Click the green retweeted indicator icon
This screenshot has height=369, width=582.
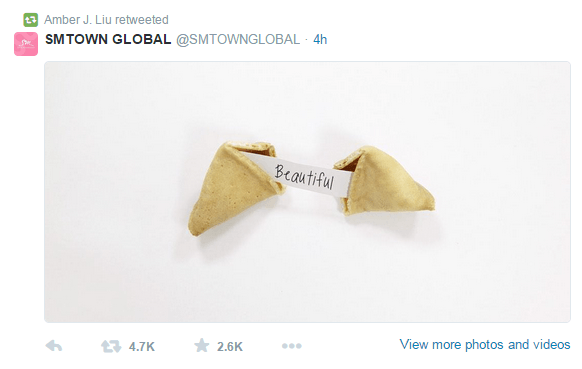coord(30,20)
